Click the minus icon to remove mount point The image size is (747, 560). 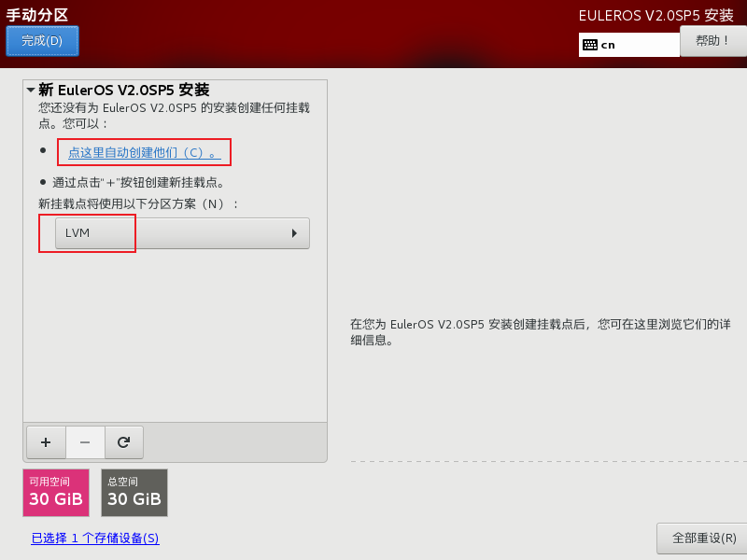(85, 442)
